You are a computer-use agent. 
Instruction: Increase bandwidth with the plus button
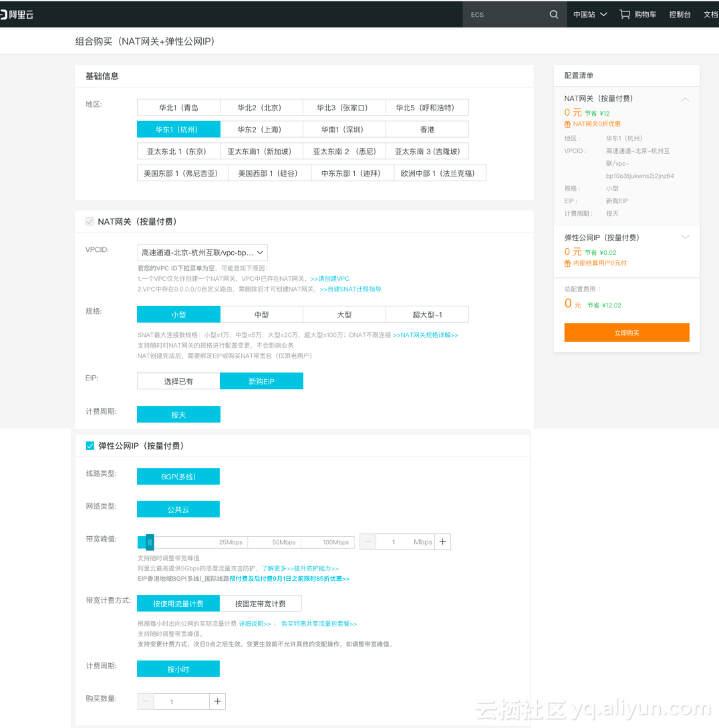[x=443, y=541]
